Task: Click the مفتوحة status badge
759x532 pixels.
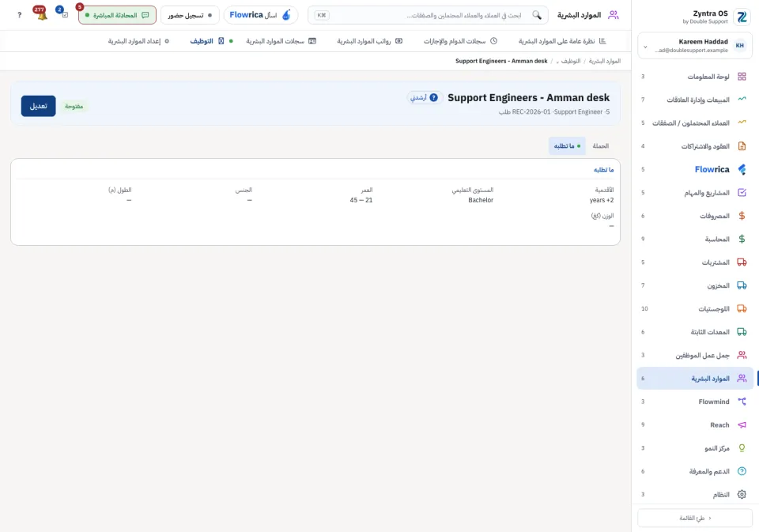Action: (74, 106)
